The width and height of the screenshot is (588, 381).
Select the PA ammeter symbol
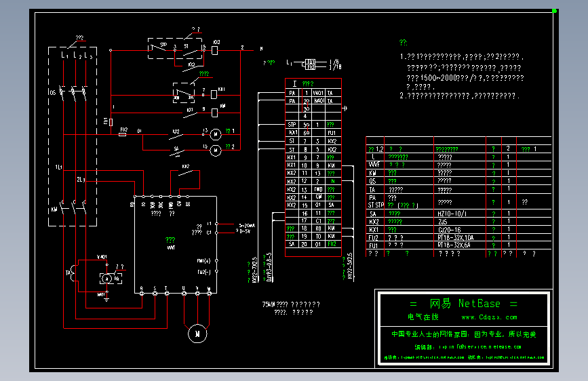(107, 279)
